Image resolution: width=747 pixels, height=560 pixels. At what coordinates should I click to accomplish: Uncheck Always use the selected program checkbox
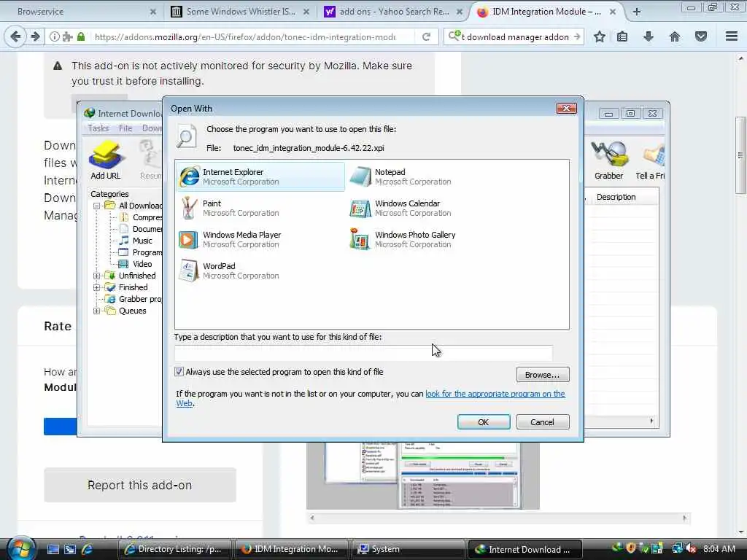(179, 372)
